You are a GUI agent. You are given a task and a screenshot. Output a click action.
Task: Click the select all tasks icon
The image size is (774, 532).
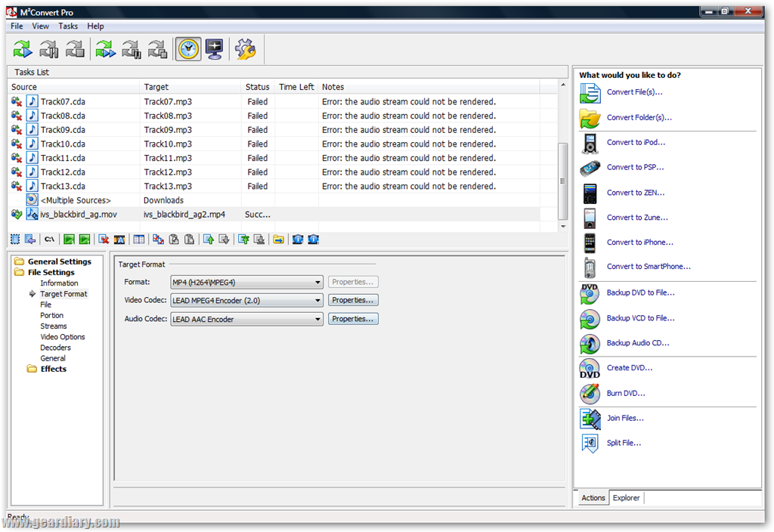(15, 240)
